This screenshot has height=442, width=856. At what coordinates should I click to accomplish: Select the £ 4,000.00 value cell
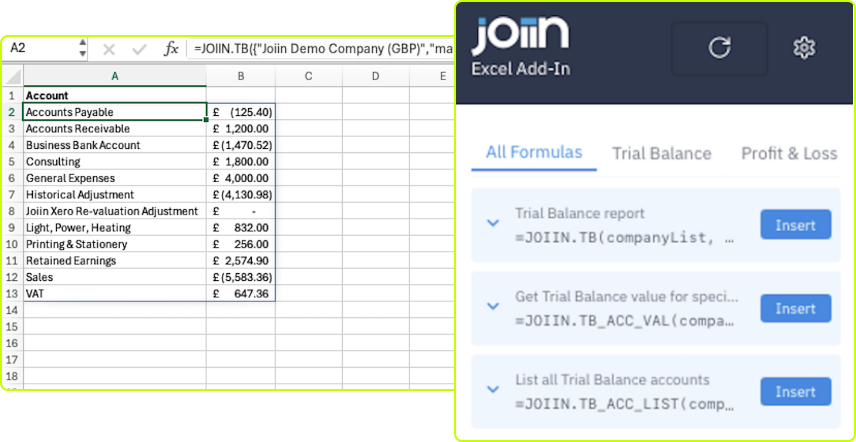pyautogui.click(x=241, y=178)
